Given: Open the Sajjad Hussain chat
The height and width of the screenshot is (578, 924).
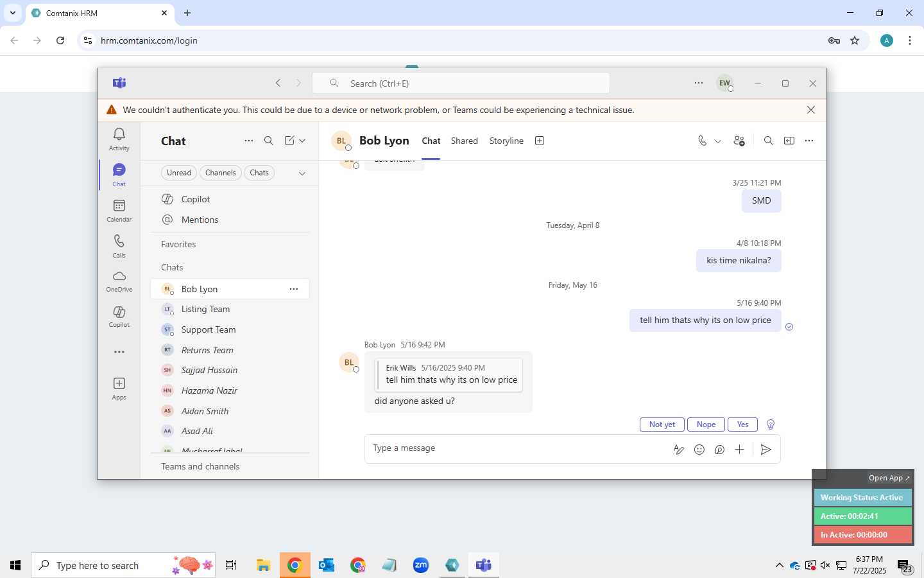Looking at the screenshot, I should 230,370.
